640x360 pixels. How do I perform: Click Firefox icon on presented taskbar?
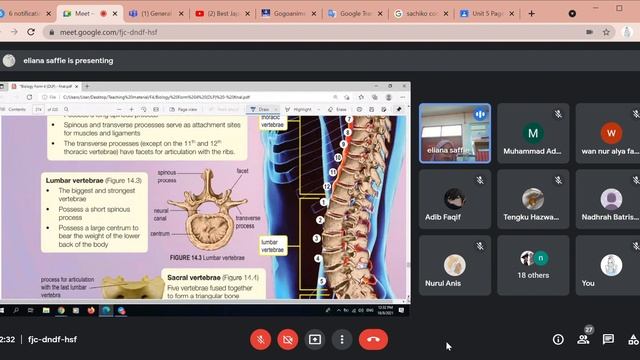click(x=91, y=310)
